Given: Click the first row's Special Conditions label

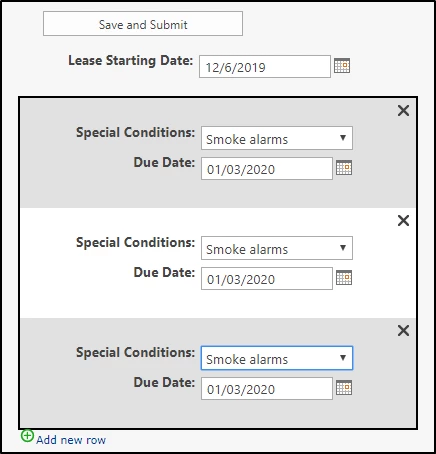Looking at the screenshot, I should tap(135, 132).
